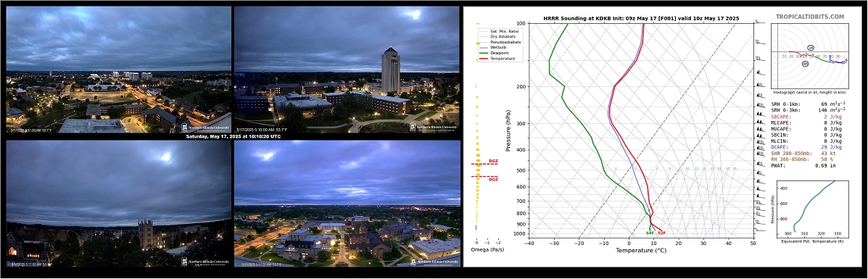Select the SBCAPE value row
868x279 pixels.
(806, 117)
